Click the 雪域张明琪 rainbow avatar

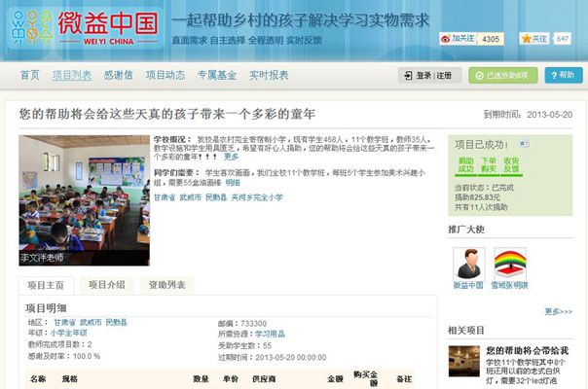[511, 263]
